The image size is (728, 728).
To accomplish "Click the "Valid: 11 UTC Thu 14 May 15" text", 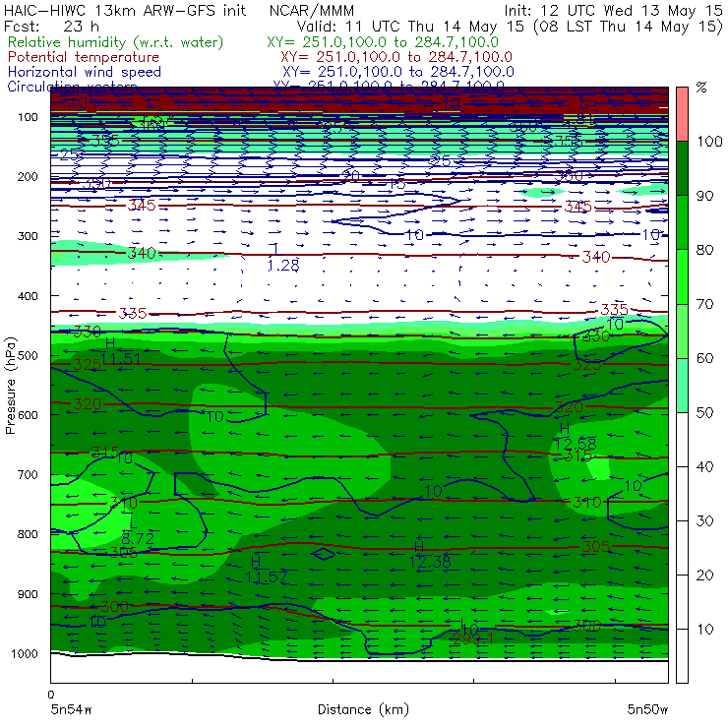I will tap(410, 27).
